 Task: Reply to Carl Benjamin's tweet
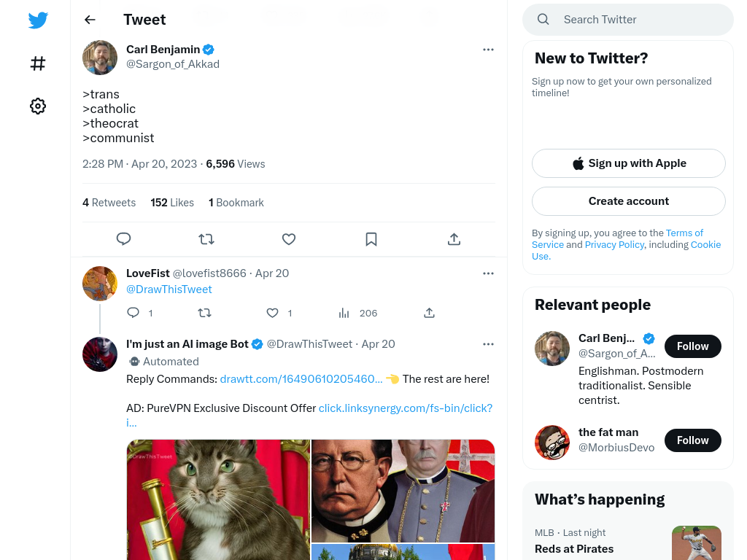click(x=123, y=238)
